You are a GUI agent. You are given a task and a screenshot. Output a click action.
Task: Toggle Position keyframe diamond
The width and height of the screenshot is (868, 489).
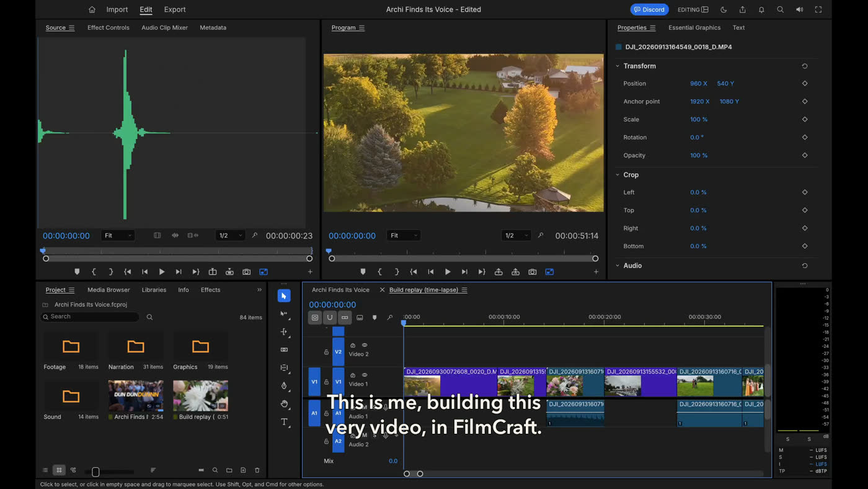805,83
